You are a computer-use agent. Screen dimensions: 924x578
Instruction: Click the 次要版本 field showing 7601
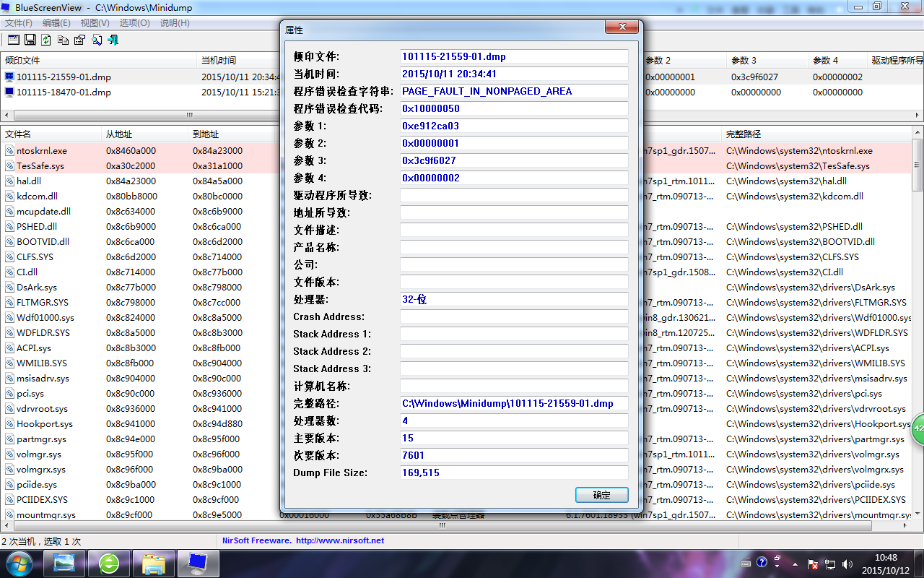pyautogui.click(x=514, y=455)
